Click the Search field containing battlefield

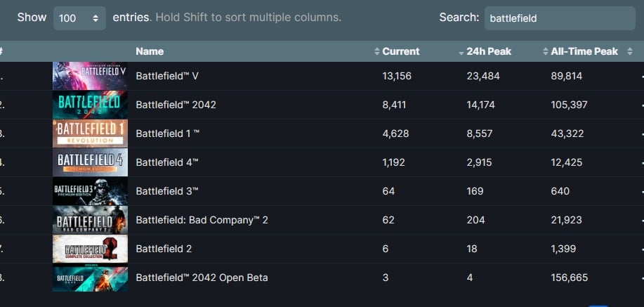pyautogui.click(x=560, y=18)
